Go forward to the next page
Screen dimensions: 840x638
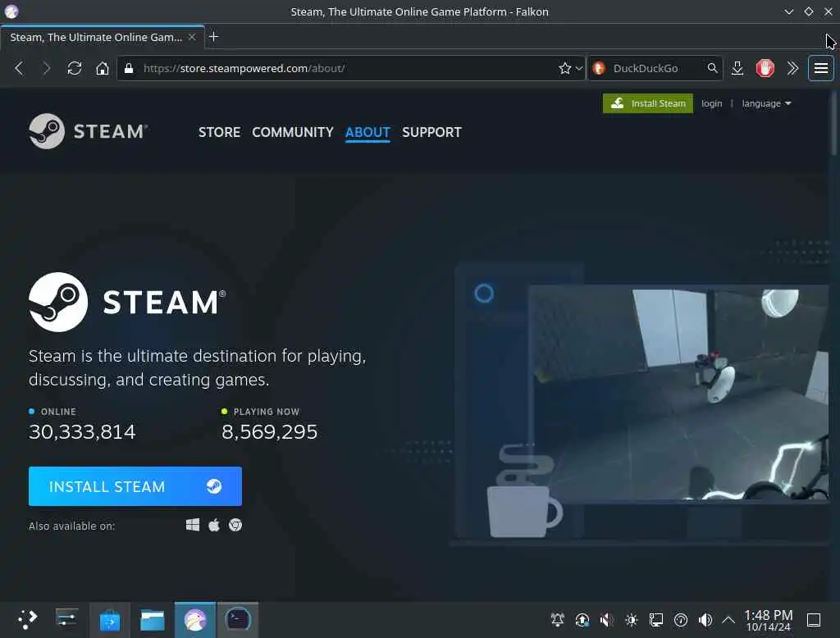click(x=47, y=69)
